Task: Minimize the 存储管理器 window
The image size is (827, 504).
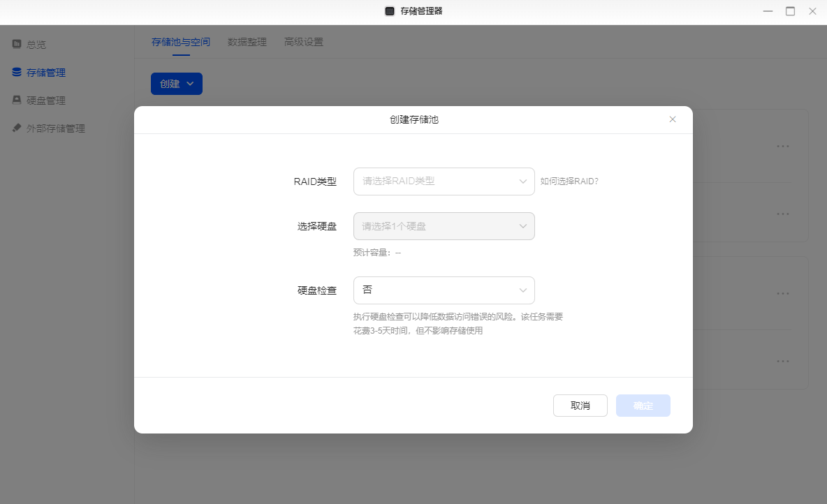Action: tap(768, 11)
